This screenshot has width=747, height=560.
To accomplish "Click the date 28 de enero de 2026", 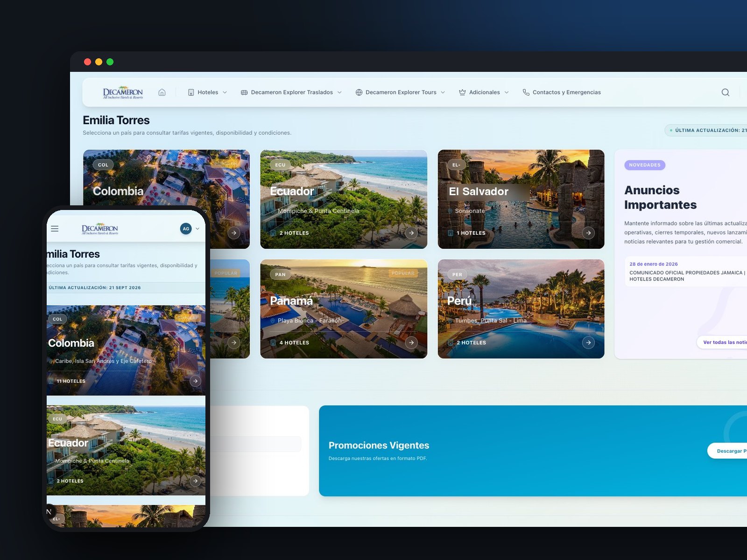I will 654,264.
